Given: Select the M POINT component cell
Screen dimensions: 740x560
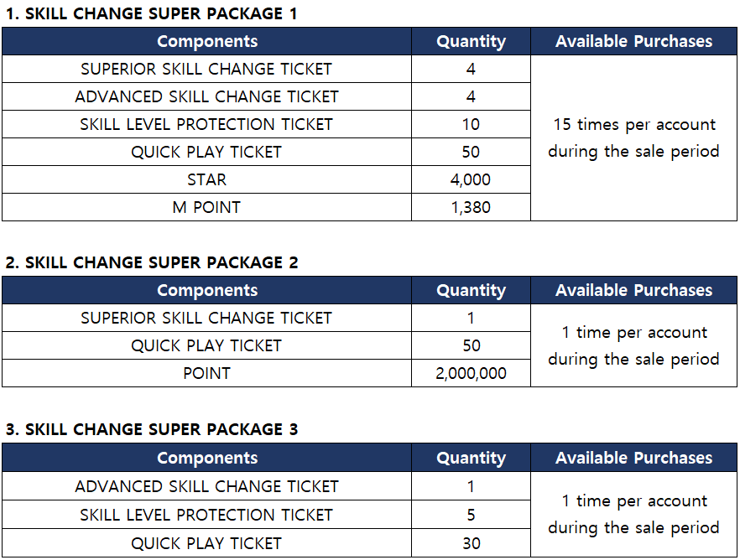Looking at the screenshot, I should pyautogui.click(x=206, y=207).
